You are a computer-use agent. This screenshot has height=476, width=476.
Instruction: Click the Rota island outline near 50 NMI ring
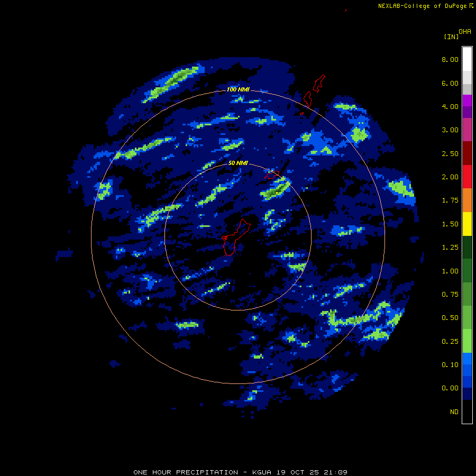click(272, 175)
